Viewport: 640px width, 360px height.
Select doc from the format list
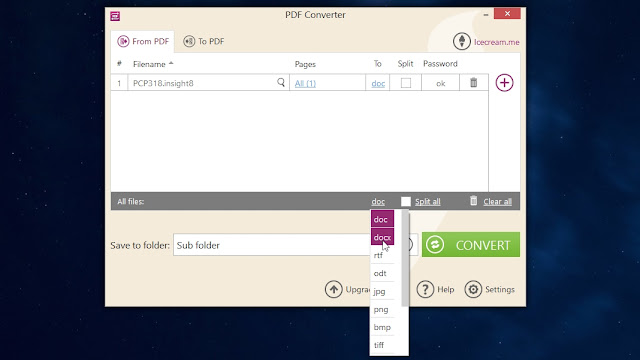pos(382,219)
